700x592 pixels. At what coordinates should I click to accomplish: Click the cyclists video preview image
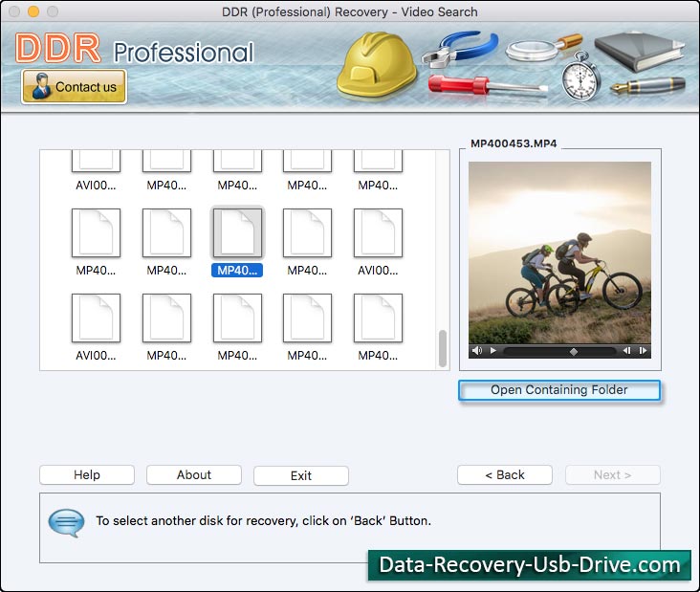coord(559,252)
